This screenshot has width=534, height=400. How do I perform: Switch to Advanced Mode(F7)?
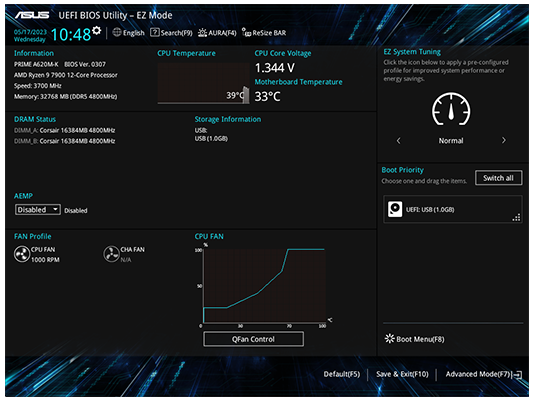click(479, 374)
